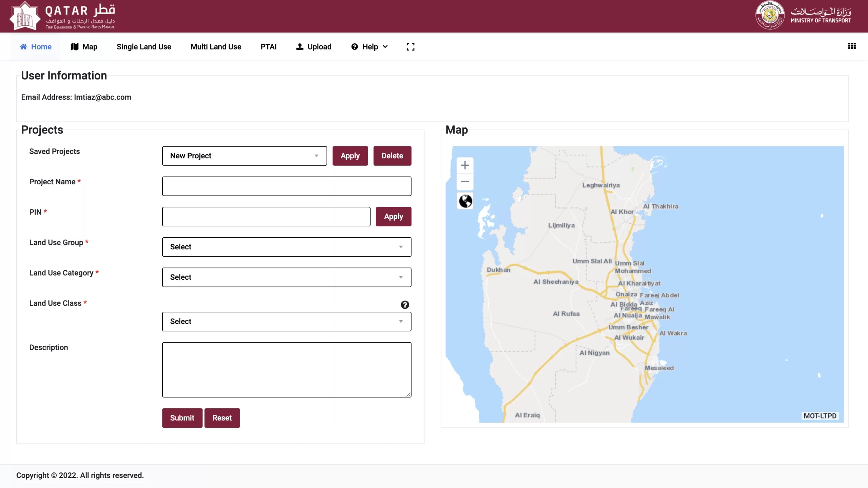The height and width of the screenshot is (488, 868).
Task: Open the Land Use Class select dropdown
Action: [287, 321]
